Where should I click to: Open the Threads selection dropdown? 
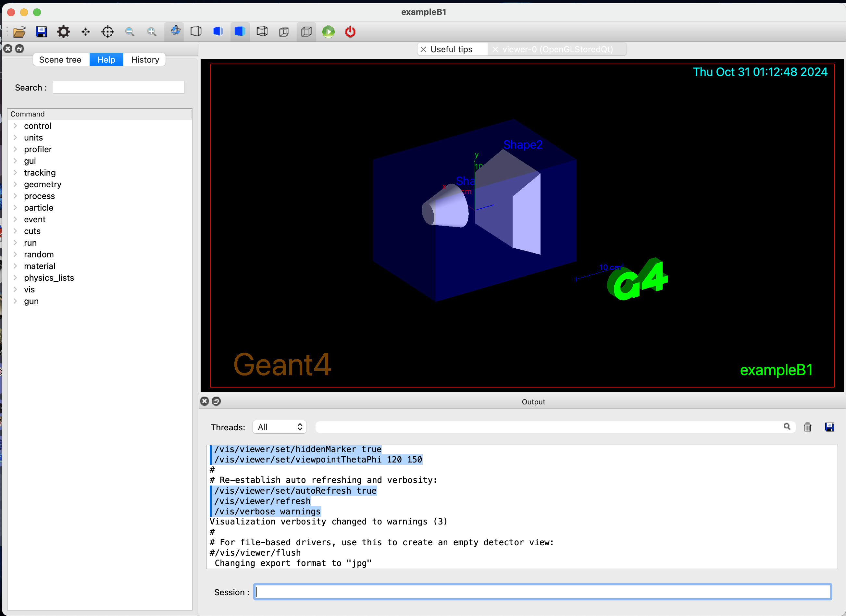tap(280, 427)
